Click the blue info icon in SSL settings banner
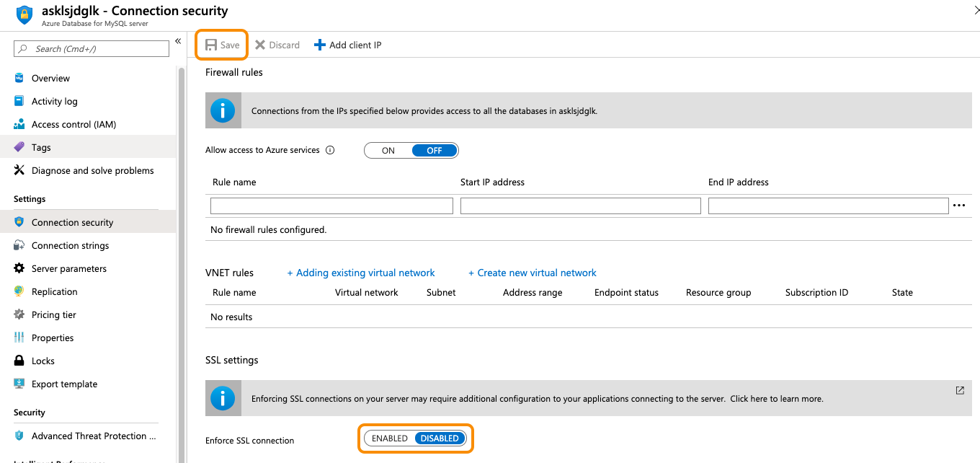The width and height of the screenshot is (980, 463). [223, 398]
